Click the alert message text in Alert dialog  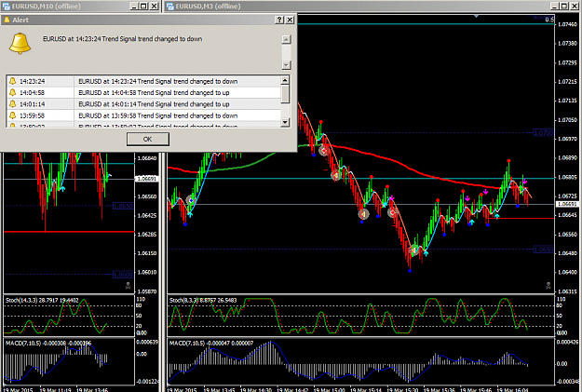[123, 39]
